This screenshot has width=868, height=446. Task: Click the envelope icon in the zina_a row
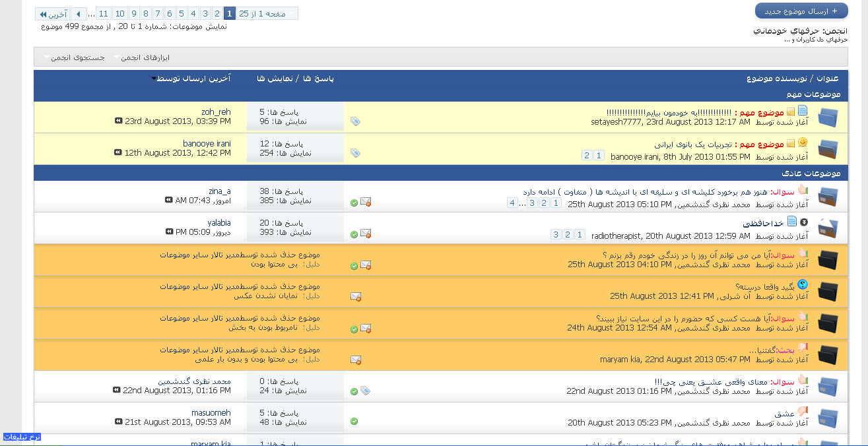pyautogui.click(x=366, y=202)
